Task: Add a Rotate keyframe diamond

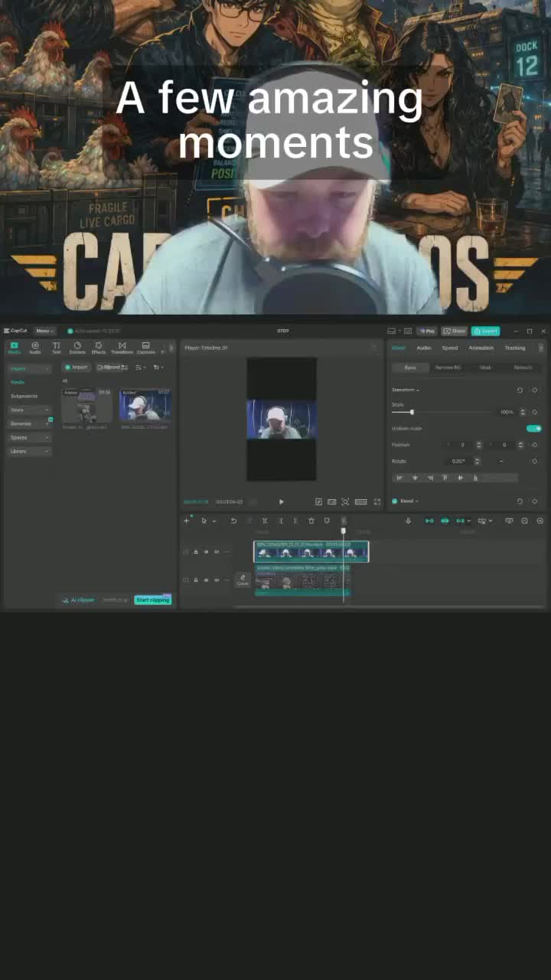Action: tap(534, 461)
